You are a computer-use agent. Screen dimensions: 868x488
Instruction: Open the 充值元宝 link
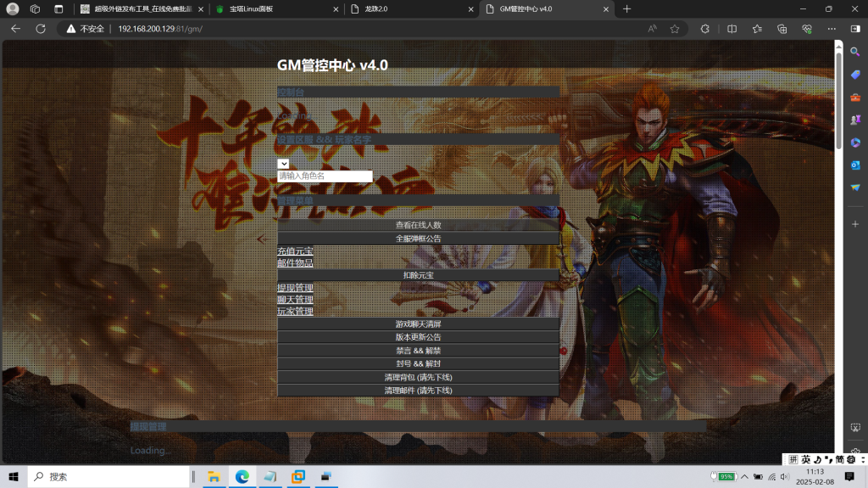pyautogui.click(x=295, y=252)
